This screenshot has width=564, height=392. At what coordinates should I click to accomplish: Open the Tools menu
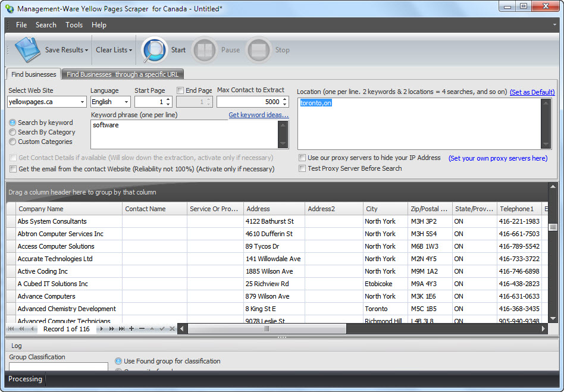click(x=74, y=25)
